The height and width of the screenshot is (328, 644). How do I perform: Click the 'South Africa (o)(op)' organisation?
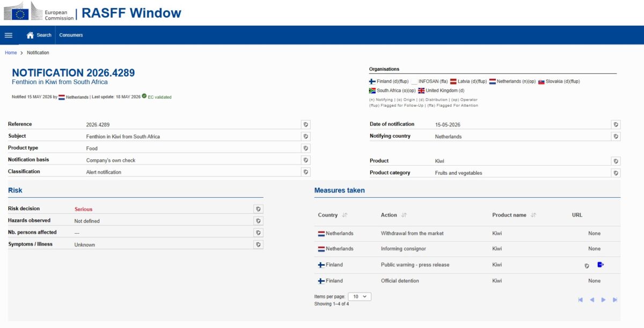click(392, 91)
